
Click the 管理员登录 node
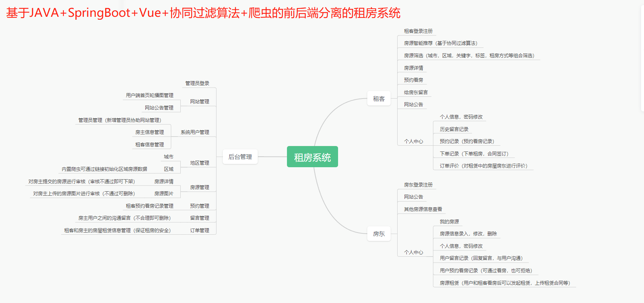point(197,84)
